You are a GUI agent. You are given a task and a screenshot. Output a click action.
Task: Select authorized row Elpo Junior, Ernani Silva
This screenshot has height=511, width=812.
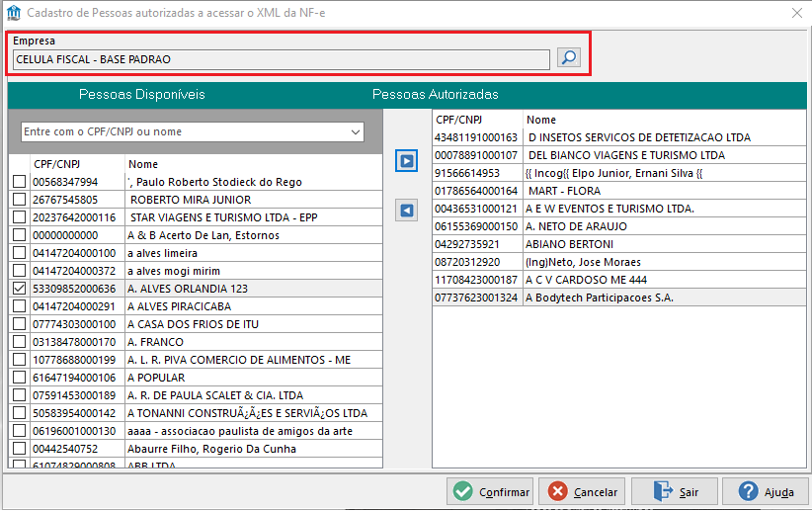pyautogui.click(x=619, y=173)
